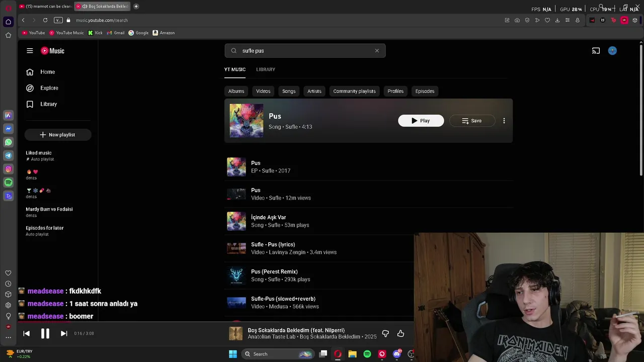Open Messenger in browser sidebar
This screenshot has width=644, height=362.
point(8,129)
